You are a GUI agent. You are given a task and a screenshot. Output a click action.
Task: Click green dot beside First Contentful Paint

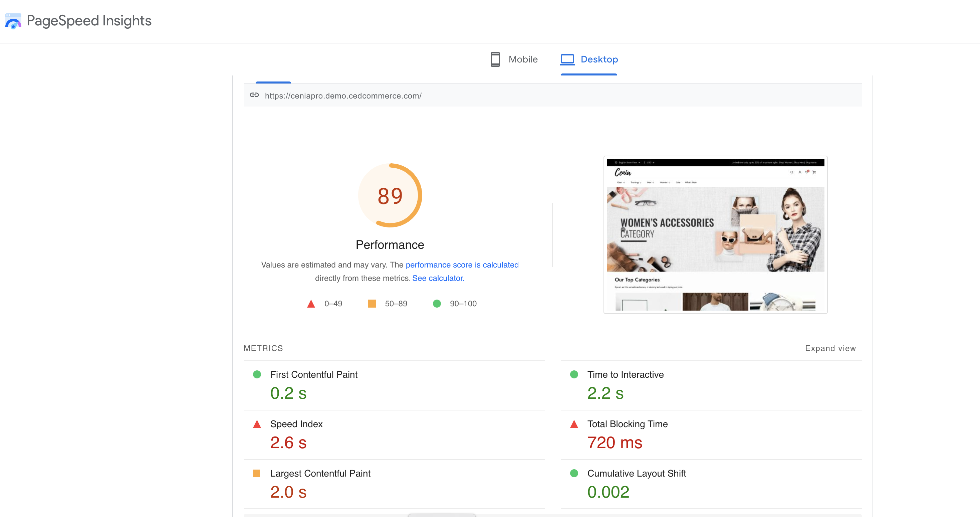click(x=257, y=375)
